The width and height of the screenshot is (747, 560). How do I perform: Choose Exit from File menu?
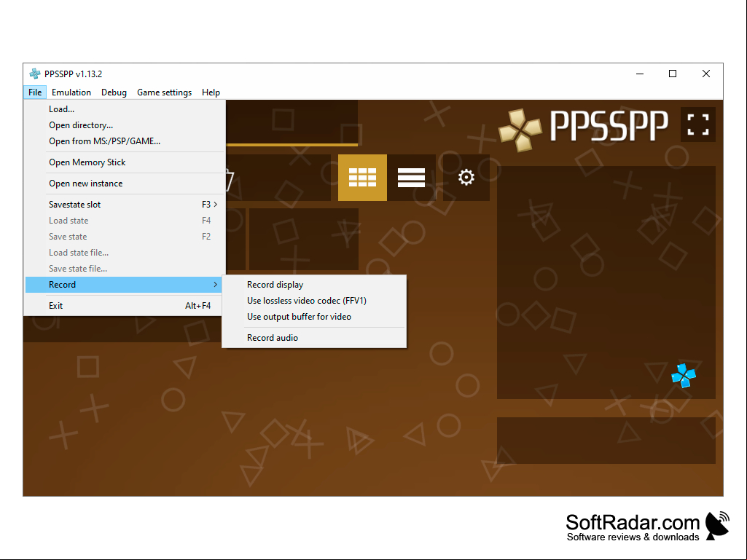tap(125, 306)
